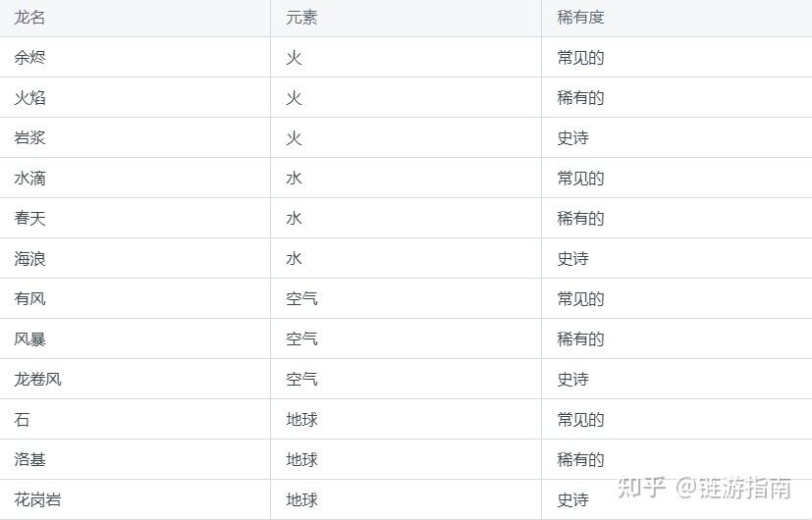Click the 知乎 @链游指南 watermark

(x=704, y=488)
